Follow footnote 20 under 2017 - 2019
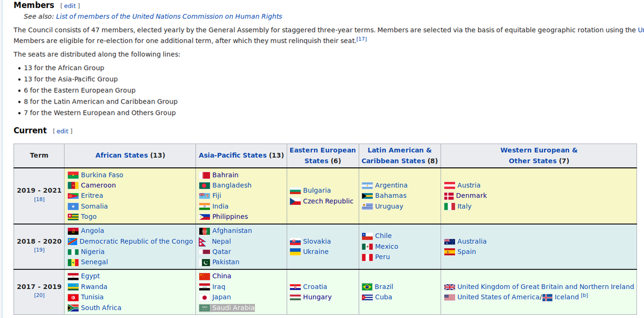Image resolution: width=644 pixels, height=318 pixels. tap(39, 295)
